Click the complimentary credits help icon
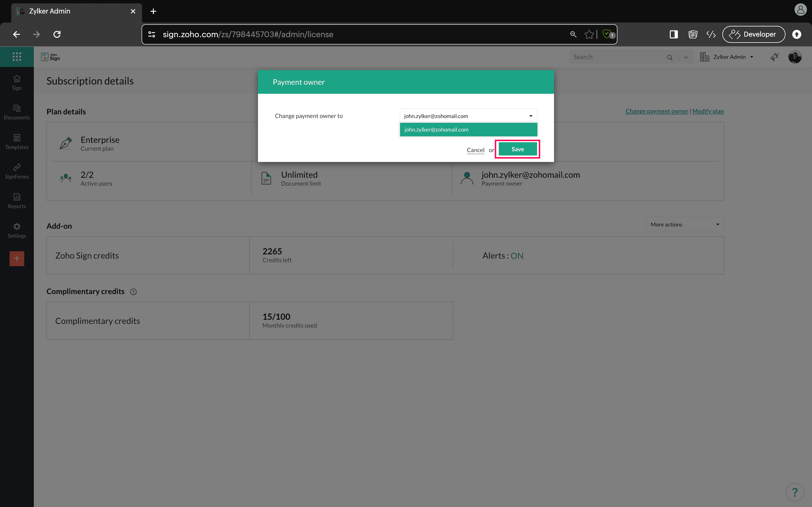Screen dimensions: 812x507 (133, 292)
